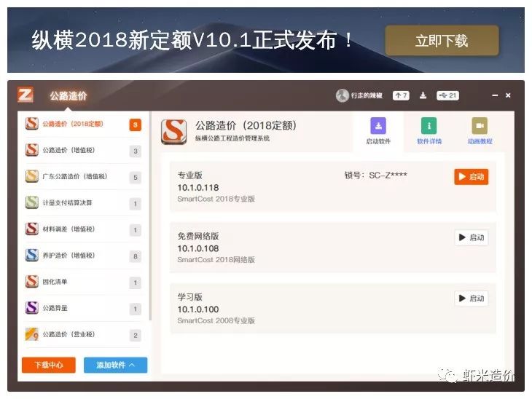This screenshot has width=532, height=399.
Task: Select 公路造价（2018定额）in sidebar
Action: 83,124
